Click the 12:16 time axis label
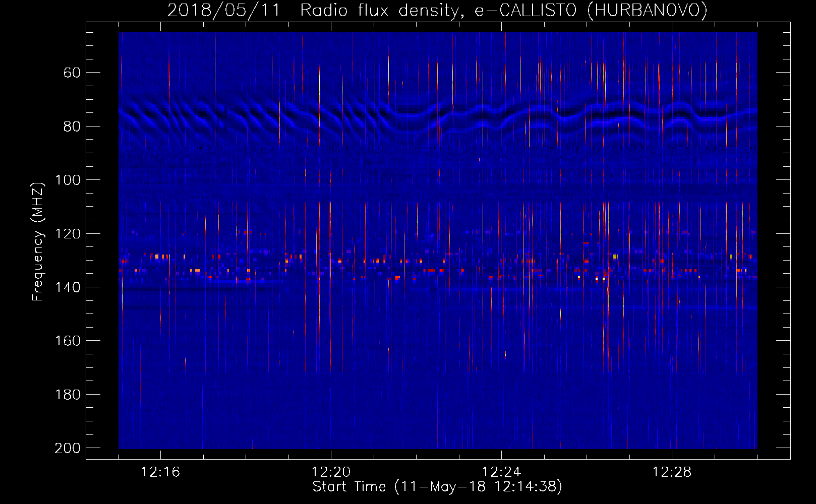Viewport: 816px width, 504px height. click(160, 472)
